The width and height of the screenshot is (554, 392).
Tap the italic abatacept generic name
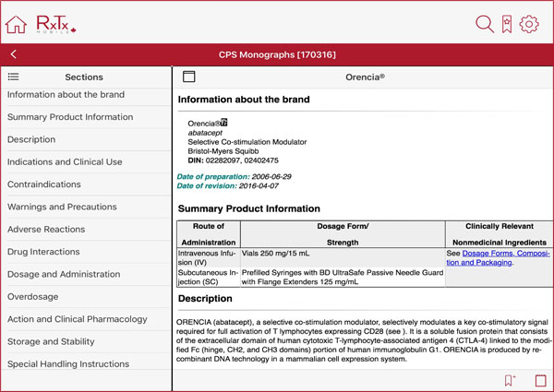coord(205,133)
